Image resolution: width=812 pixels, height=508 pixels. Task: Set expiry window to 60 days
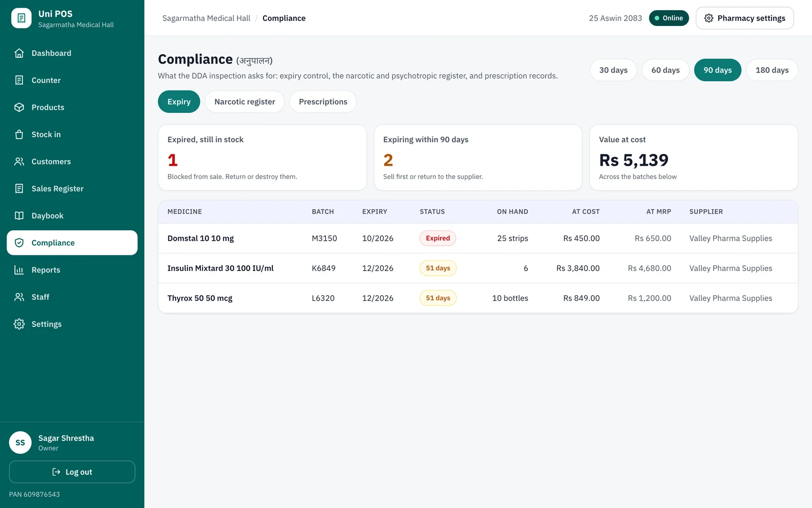click(665, 70)
